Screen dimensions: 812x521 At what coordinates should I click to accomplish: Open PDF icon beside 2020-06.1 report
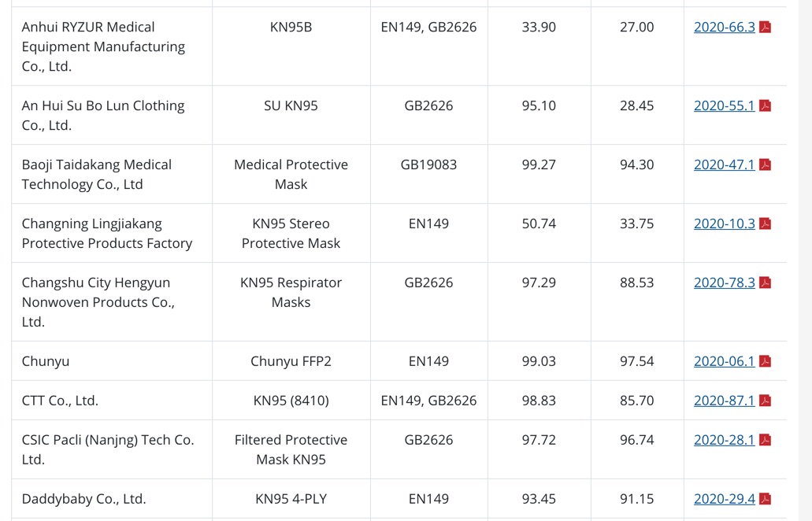coord(765,361)
